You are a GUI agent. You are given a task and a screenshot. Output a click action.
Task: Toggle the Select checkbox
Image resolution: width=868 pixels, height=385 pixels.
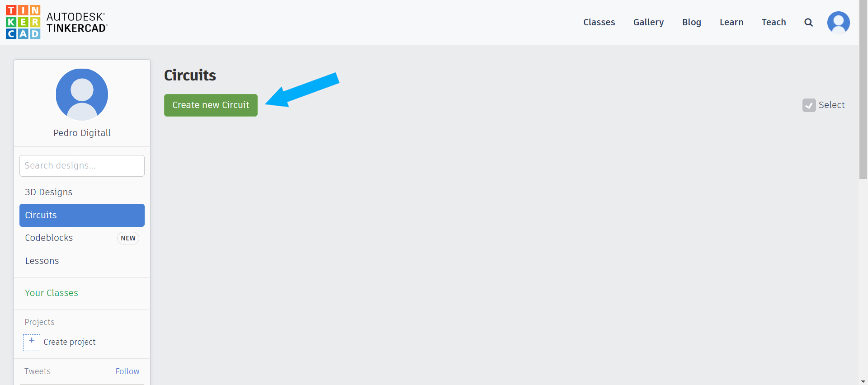[x=809, y=105]
